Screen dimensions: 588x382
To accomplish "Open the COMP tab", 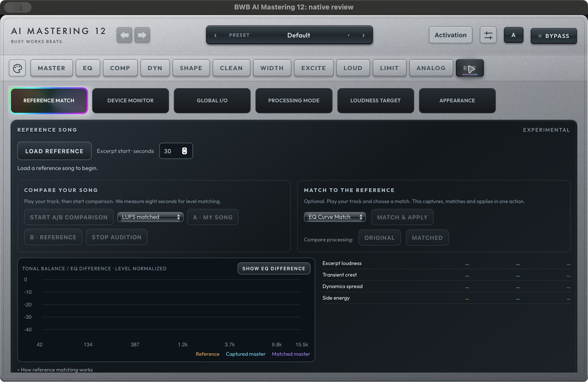I will (x=120, y=68).
